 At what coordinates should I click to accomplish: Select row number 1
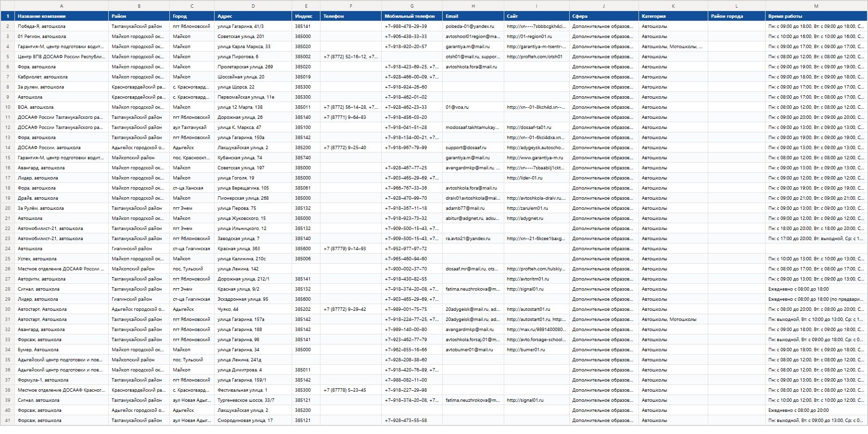[x=7, y=16]
